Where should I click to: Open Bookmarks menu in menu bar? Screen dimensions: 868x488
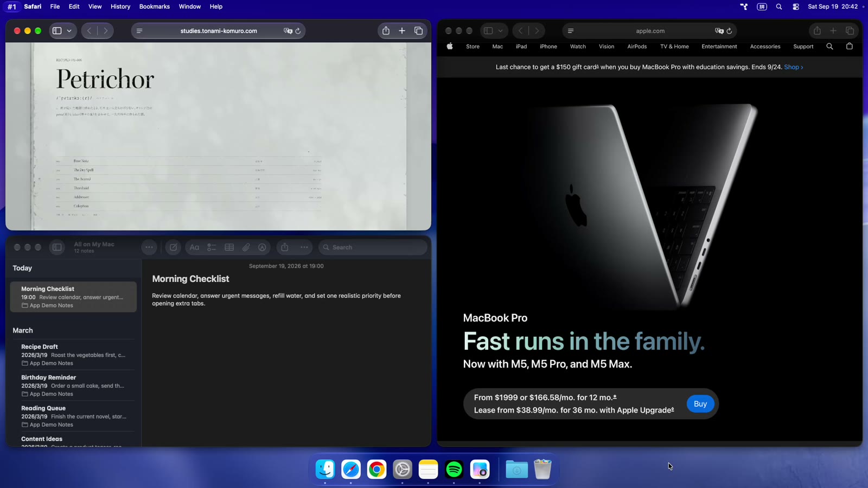pos(155,7)
